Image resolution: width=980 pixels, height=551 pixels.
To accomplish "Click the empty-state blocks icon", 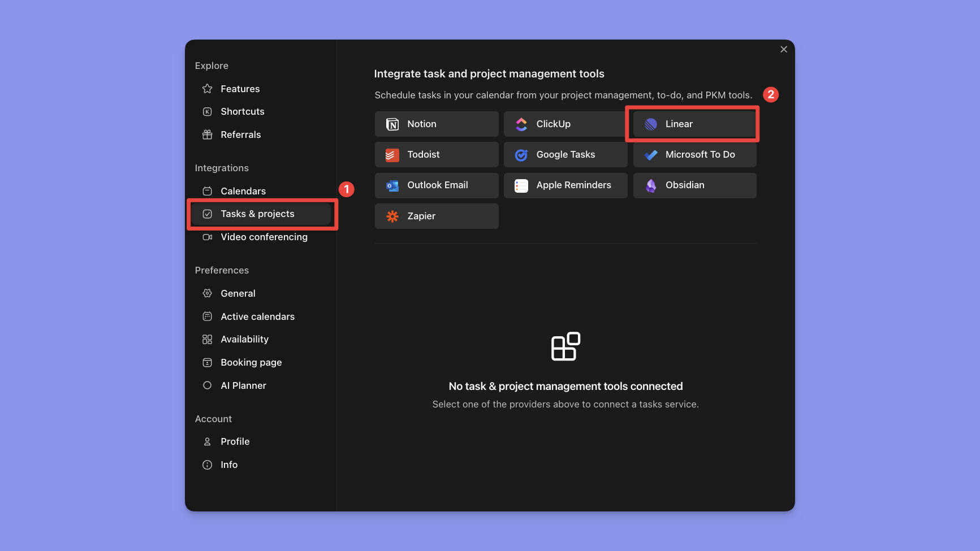I will [565, 346].
